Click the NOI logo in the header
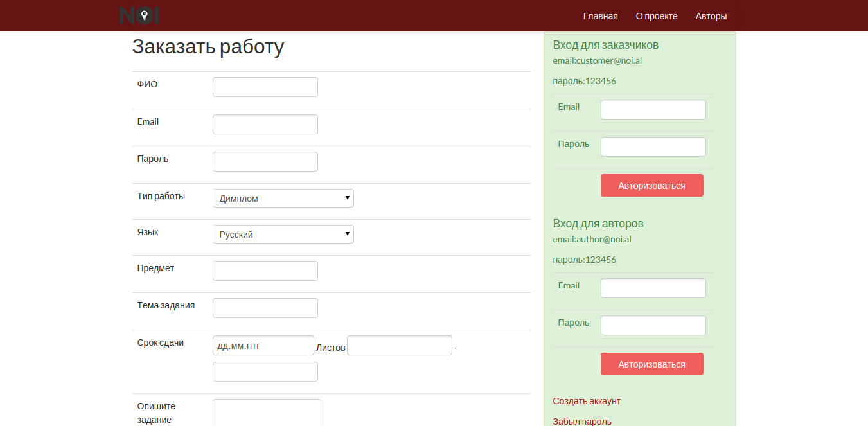The height and width of the screenshot is (426, 868). (139, 15)
